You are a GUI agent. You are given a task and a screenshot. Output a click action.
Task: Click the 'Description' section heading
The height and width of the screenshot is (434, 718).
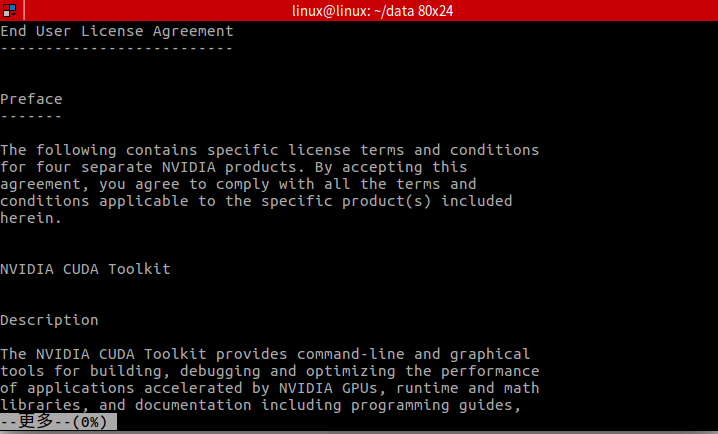[49, 320]
